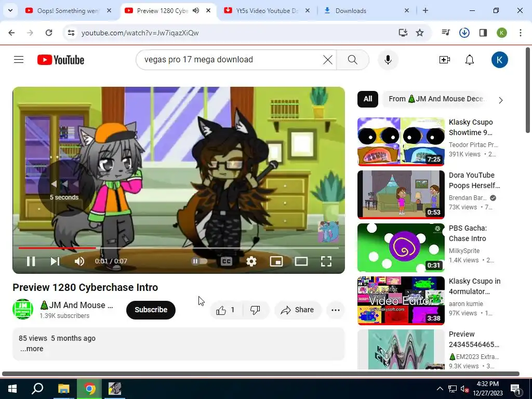Open the Windows notification center
Screen dimensions: 532x399
tap(515, 389)
